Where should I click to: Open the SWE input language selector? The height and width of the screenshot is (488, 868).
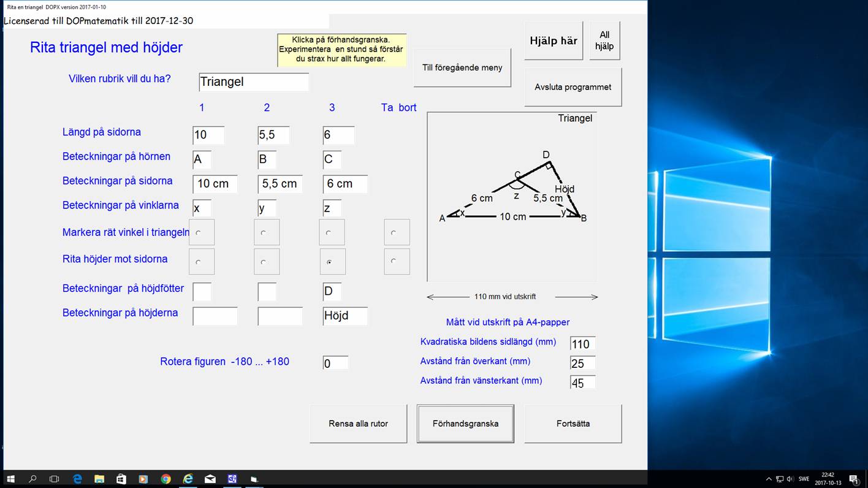coord(804,479)
